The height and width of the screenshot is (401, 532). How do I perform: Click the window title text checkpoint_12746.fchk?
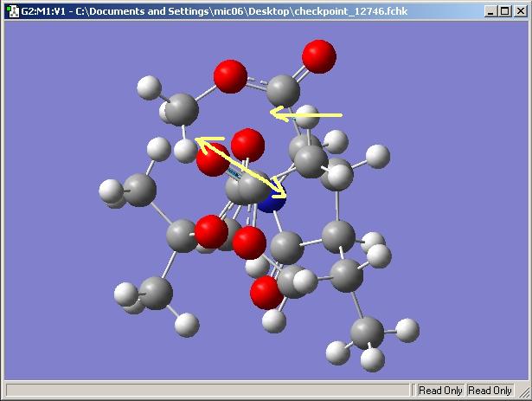[351, 11]
